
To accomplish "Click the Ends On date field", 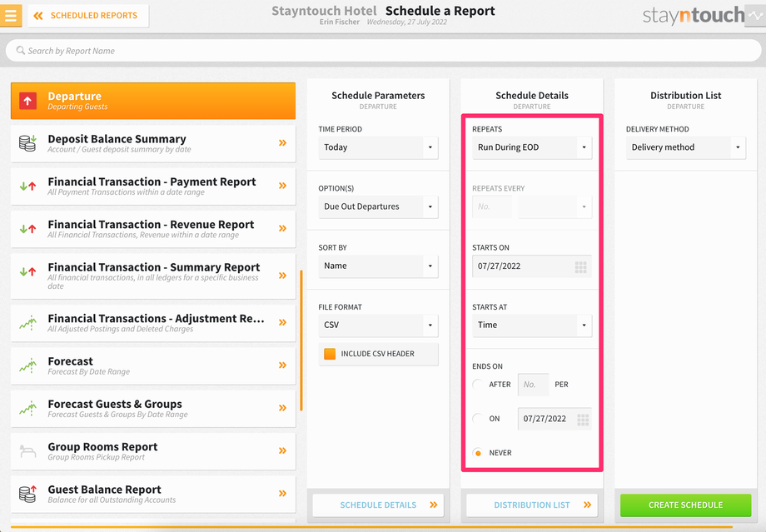I will (x=555, y=419).
